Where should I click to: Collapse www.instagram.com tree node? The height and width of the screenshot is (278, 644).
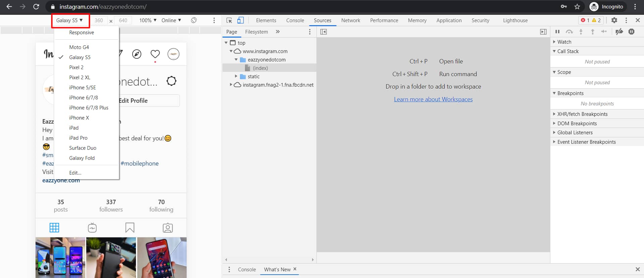coord(231,51)
